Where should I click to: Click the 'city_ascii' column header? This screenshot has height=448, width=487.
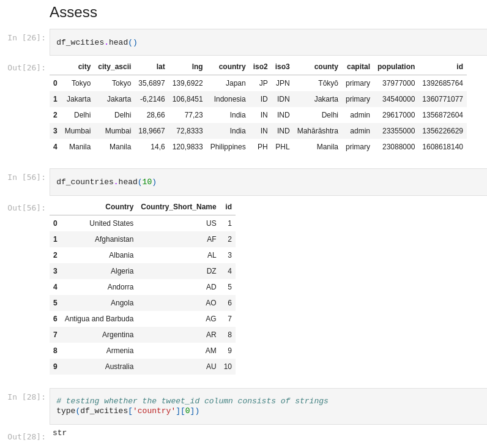(114, 67)
